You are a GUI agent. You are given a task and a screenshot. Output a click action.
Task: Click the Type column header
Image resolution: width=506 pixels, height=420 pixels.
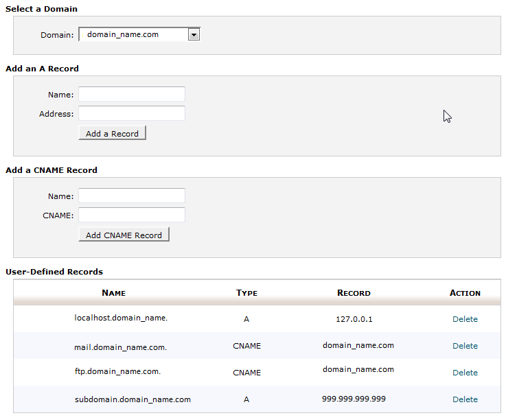pyautogui.click(x=246, y=293)
